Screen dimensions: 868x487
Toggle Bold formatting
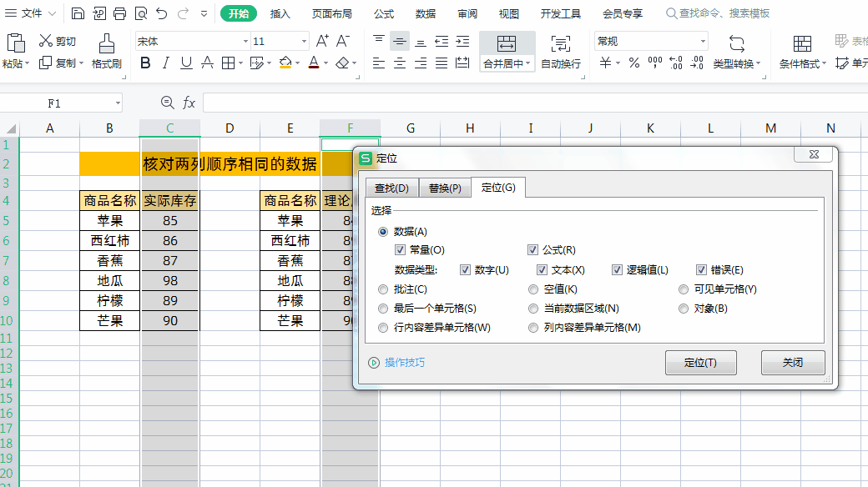(145, 63)
